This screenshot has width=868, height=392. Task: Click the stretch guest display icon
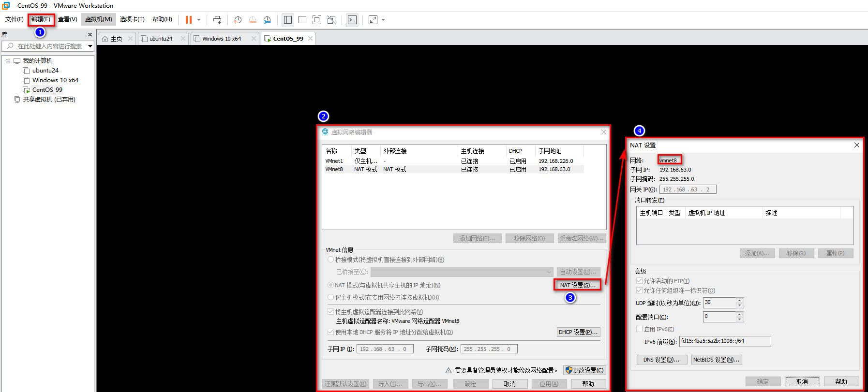[x=373, y=20]
